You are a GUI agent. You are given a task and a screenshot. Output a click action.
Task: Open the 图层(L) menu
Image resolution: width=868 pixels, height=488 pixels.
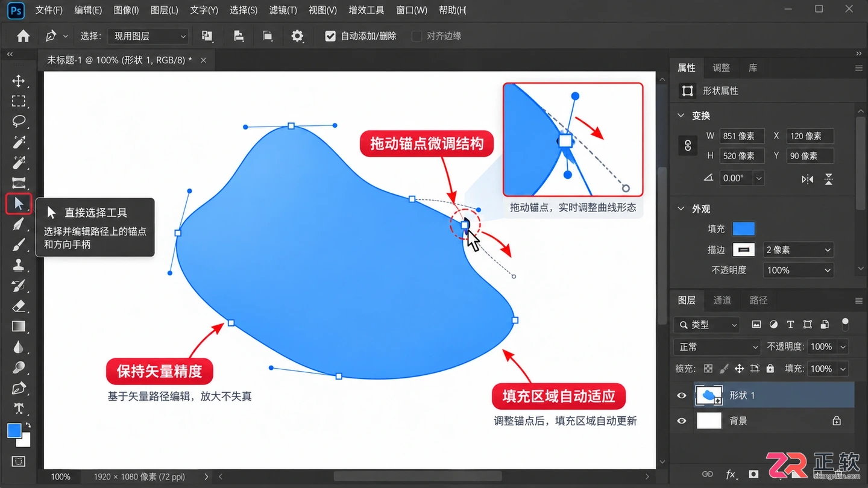click(x=164, y=10)
